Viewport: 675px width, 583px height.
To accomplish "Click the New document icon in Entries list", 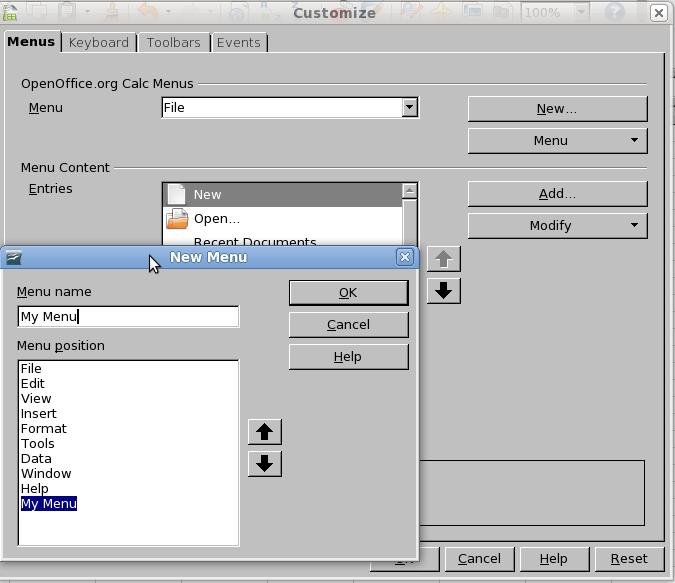I will point(177,194).
